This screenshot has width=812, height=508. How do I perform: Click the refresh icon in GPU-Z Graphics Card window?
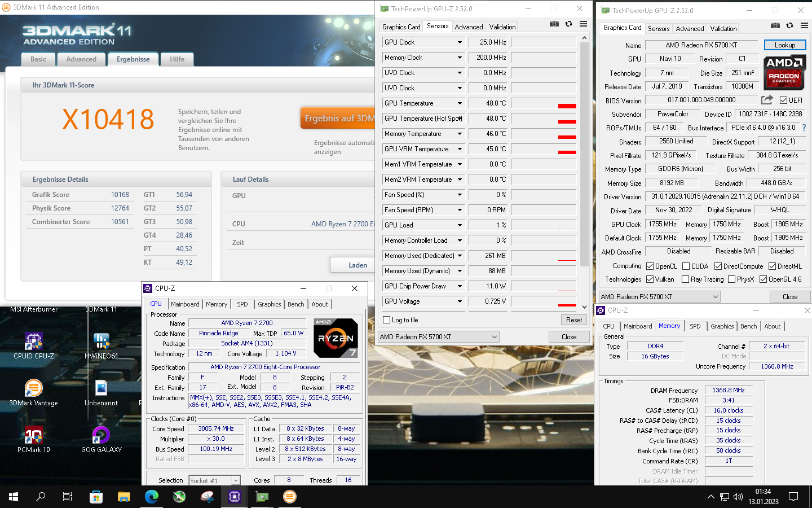coord(789,26)
